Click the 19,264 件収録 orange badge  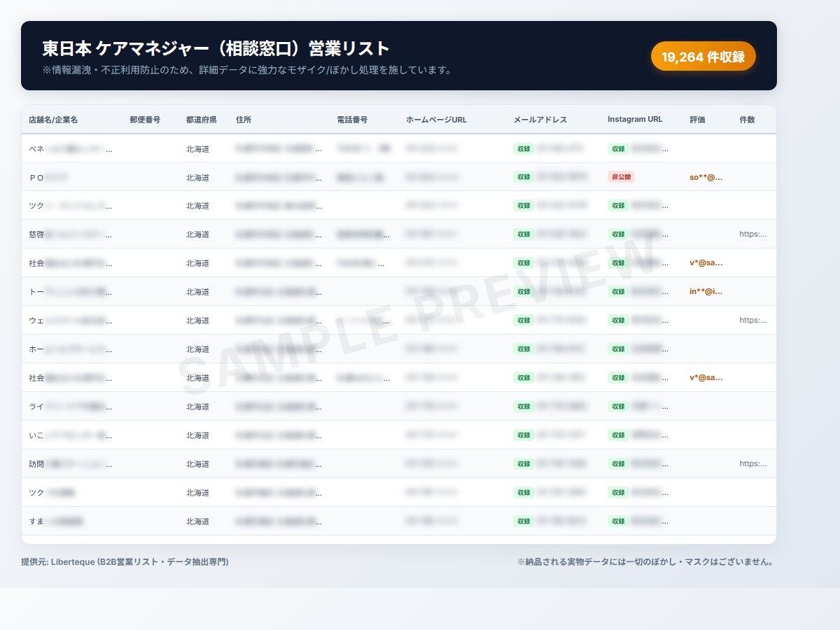coord(703,57)
